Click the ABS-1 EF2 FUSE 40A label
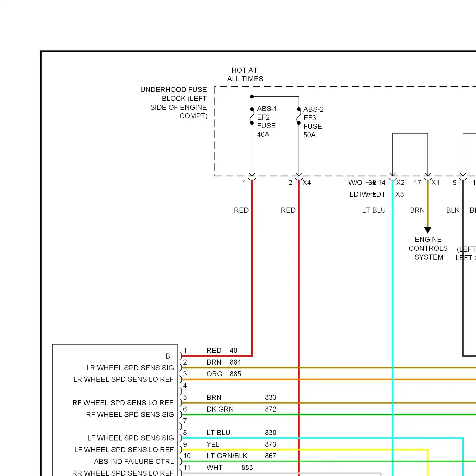 tap(267, 122)
